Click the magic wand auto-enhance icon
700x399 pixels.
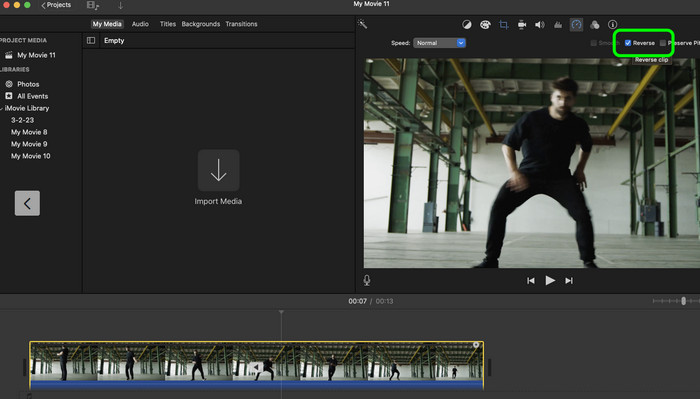[x=362, y=24]
